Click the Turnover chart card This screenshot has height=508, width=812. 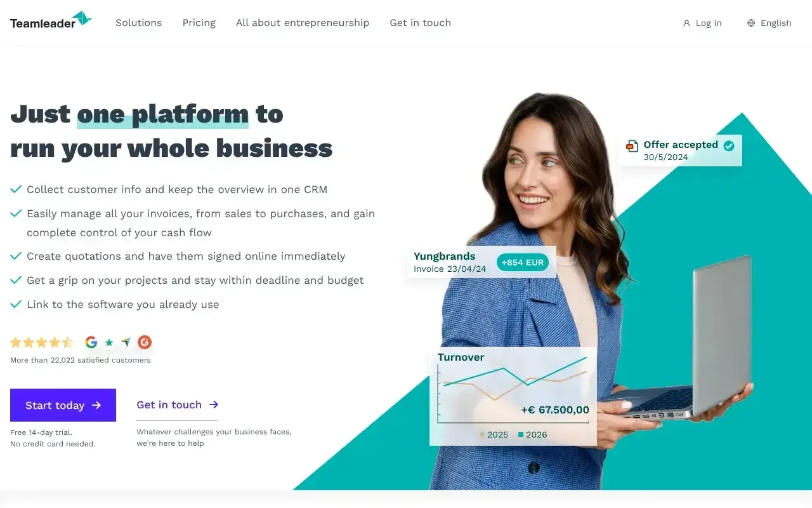[513, 396]
